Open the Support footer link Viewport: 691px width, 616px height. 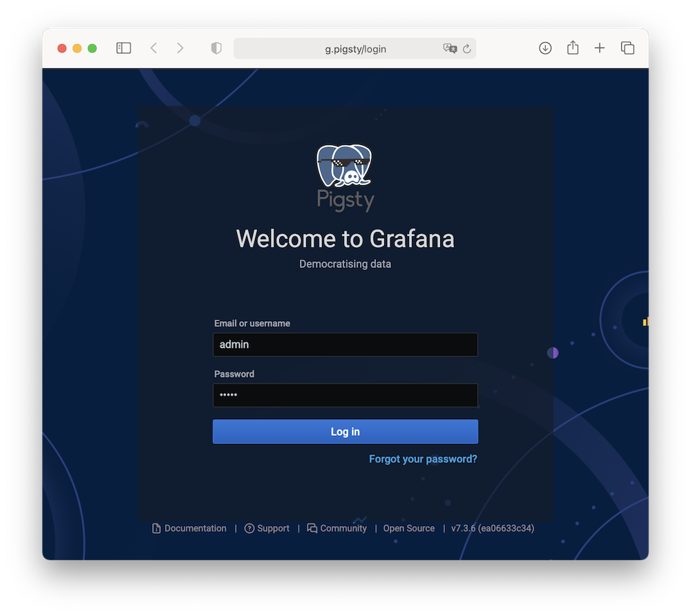tap(273, 528)
